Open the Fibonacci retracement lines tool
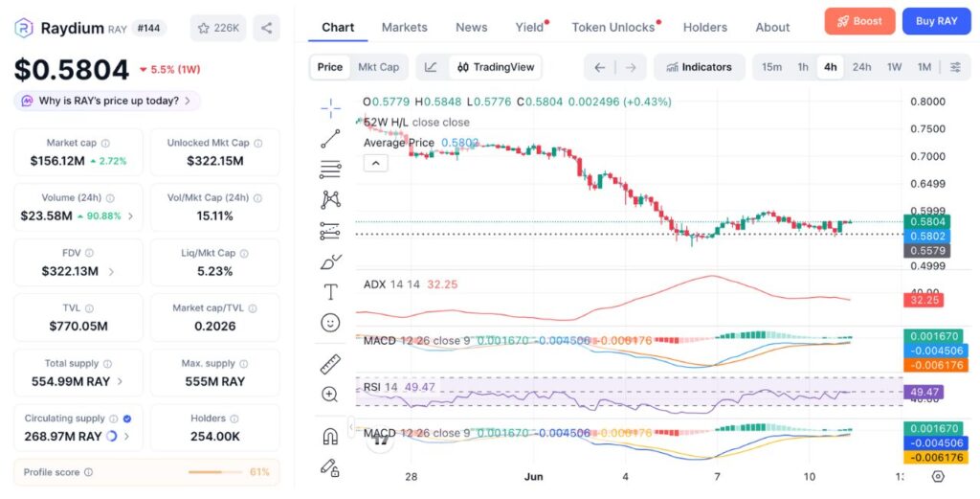 click(330, 170)
